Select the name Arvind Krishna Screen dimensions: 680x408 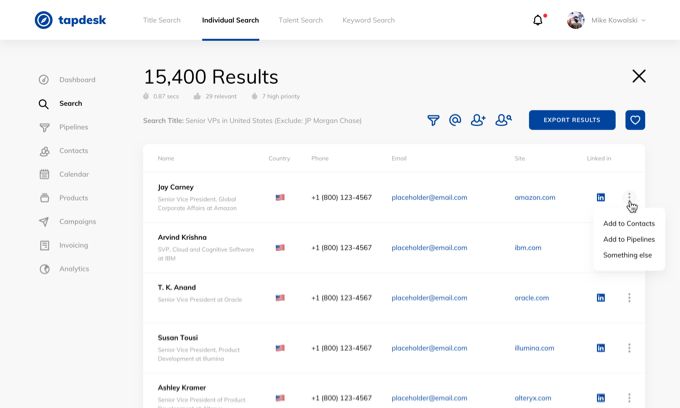point(182,238)
